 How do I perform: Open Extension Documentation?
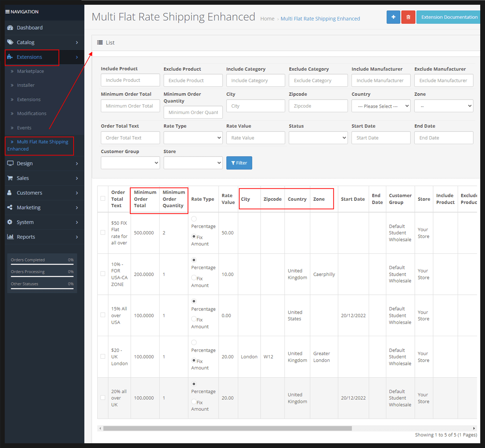point(448,17)
